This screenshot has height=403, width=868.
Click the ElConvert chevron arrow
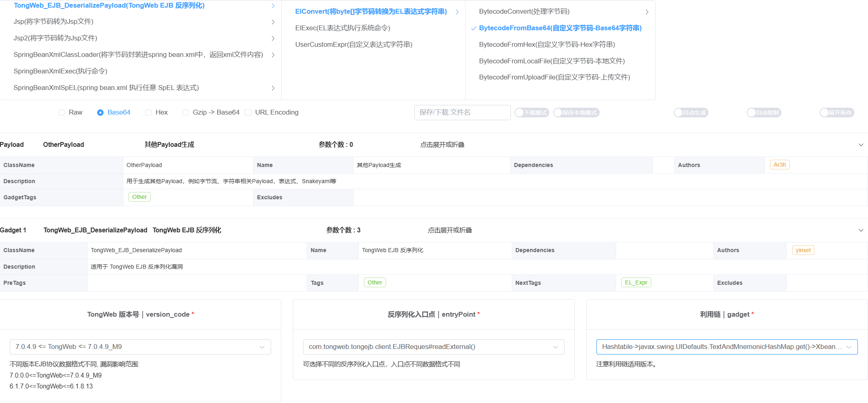(457, 12)
